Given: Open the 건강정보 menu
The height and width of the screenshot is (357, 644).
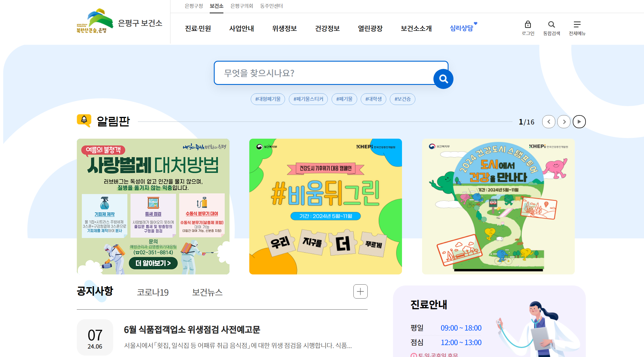Looking at the screenshot, I should coord(328,28).
